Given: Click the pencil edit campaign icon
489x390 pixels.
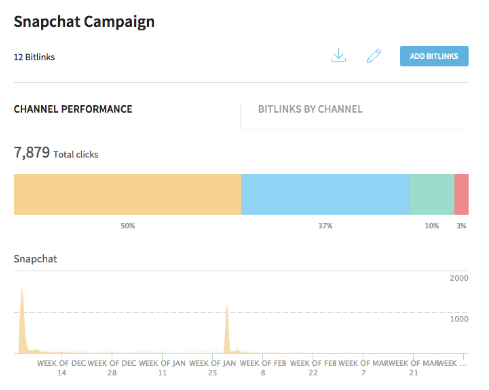Looking at the screenshot, I should (374, 56).
